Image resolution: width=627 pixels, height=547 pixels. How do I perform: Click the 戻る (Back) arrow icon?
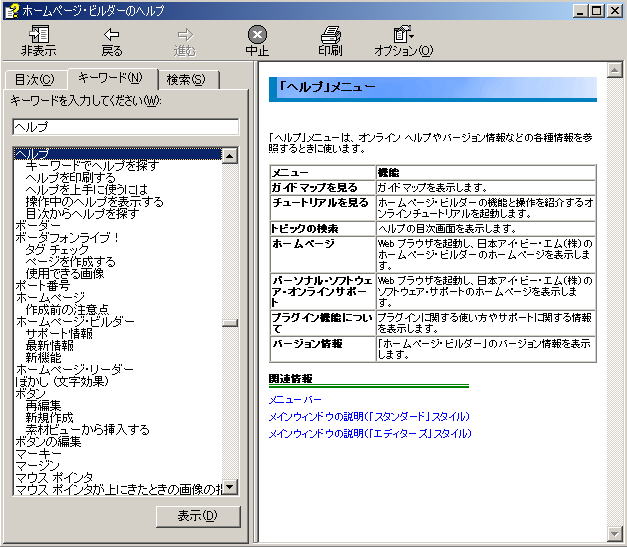tap(112, 34)
